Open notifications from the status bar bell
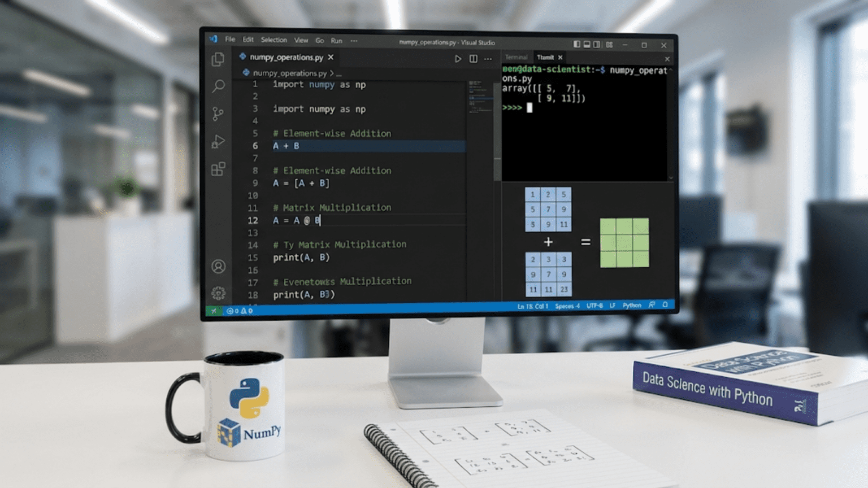The height and width of the screenshot is (488, 868). click(665, 305)
